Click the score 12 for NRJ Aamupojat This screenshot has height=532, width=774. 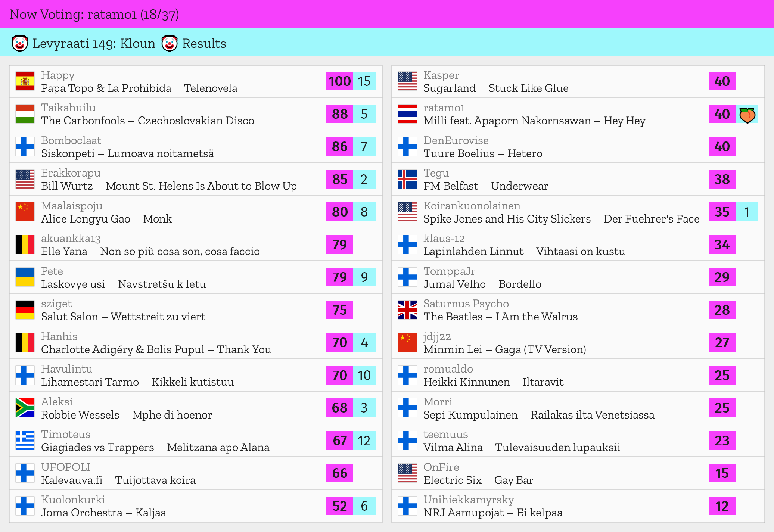pos(722,506)
